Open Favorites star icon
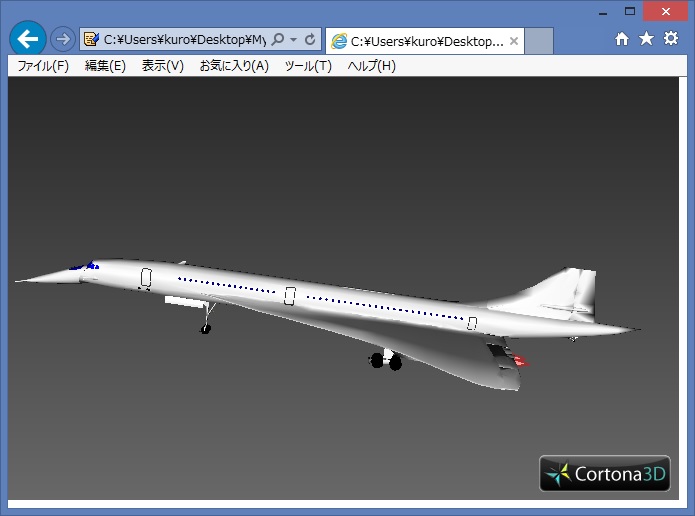The width and height of the screenshot is (695, 516). tap(646, 39)
